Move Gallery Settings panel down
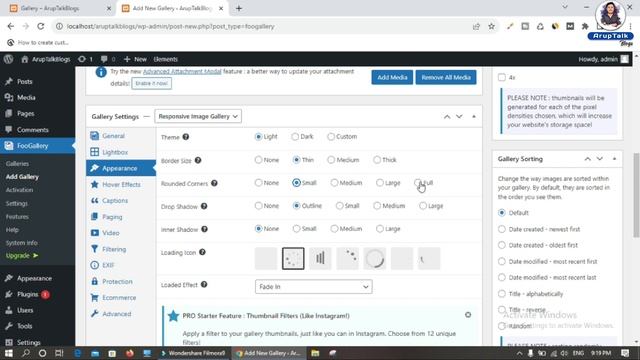Screen dimensions: 640x360 (459, 117)
